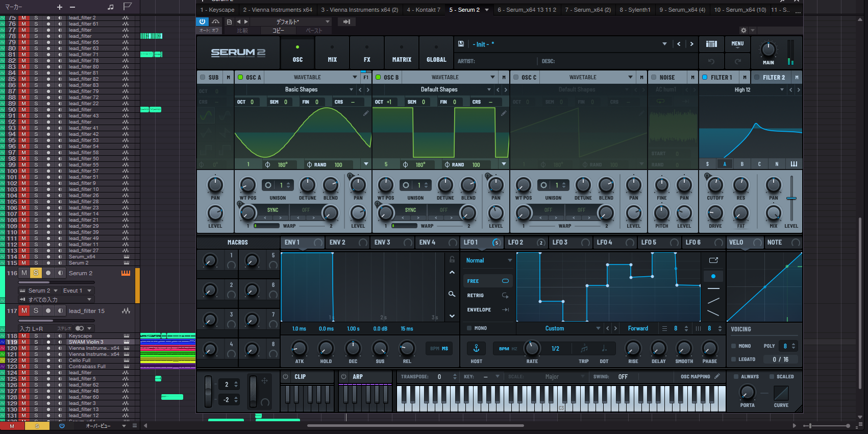The image size is (868, 434).
Task: Open the main preset name dropdown arrow
Action: click(x=664, y=44)
